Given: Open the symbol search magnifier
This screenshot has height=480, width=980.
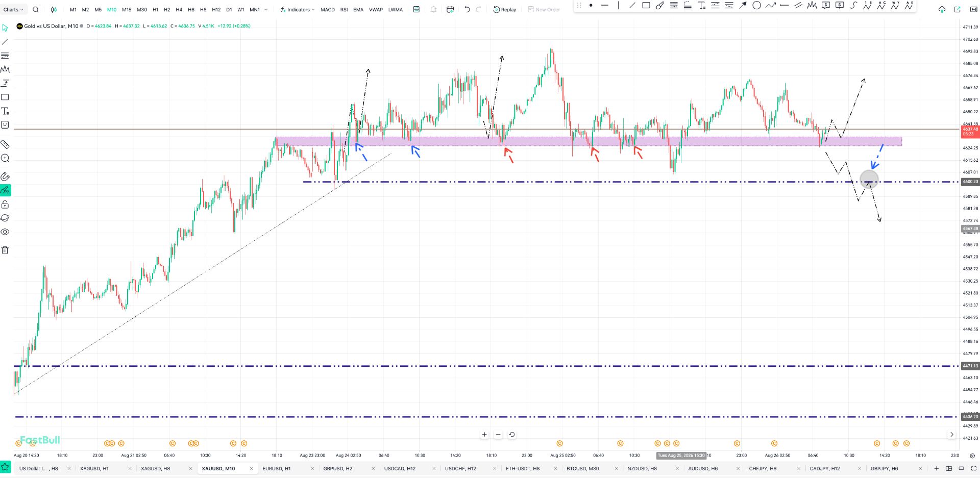Looking at the screenshot, I should coord(36,9).
